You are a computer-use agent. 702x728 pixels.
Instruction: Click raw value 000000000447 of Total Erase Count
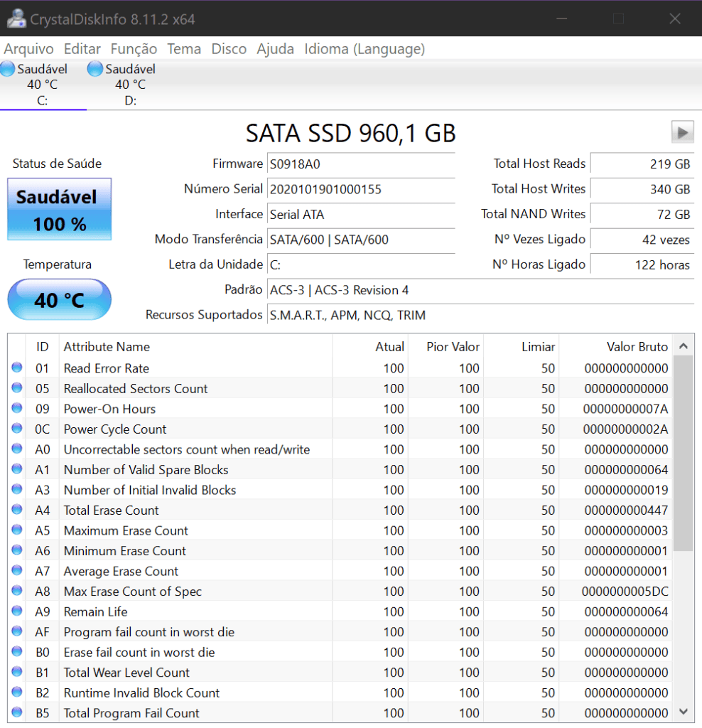tap(626, 510)
